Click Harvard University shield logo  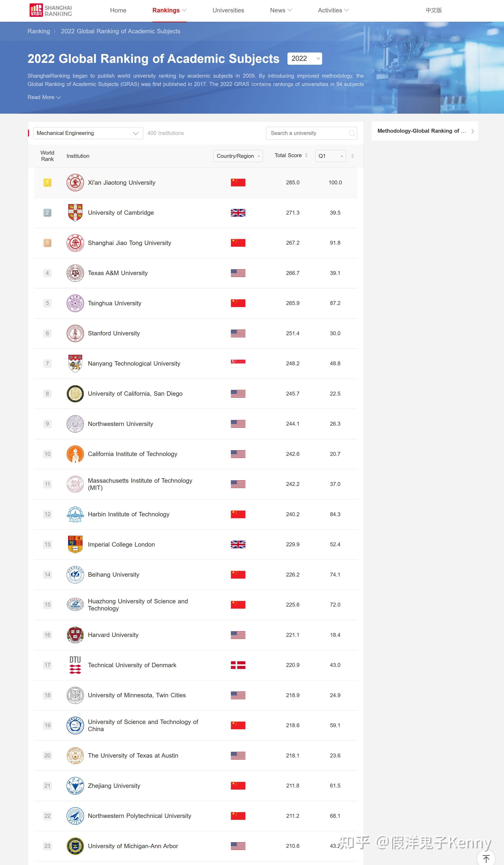75,635
